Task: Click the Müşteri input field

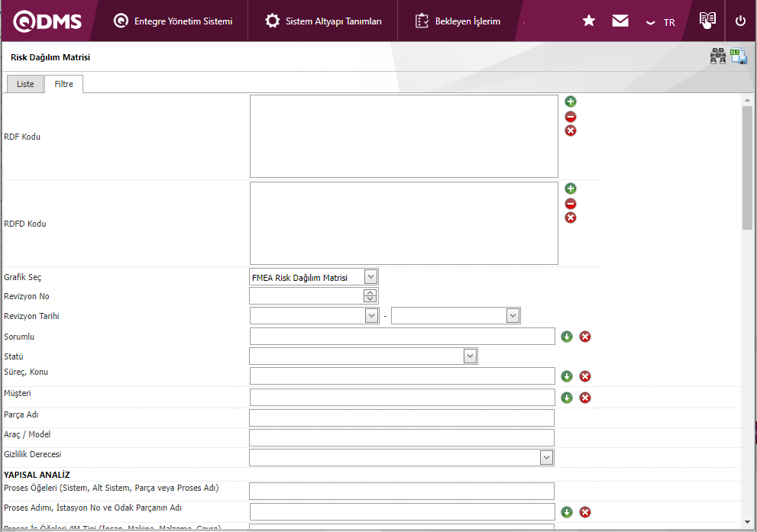Action: pos(402,397)
